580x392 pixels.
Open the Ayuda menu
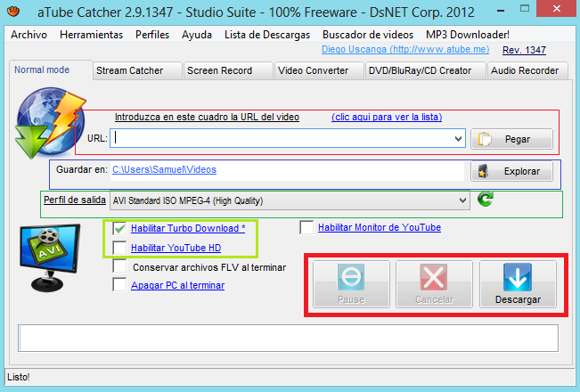coord(197,35)
